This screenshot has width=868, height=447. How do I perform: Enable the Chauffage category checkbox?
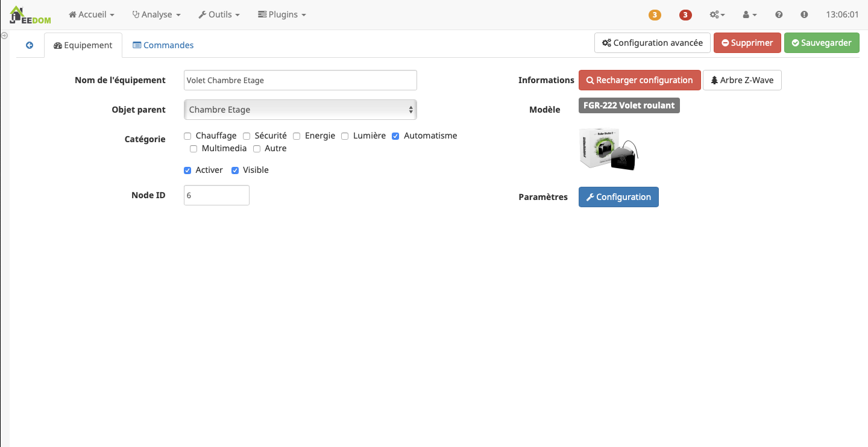(187, 136)
